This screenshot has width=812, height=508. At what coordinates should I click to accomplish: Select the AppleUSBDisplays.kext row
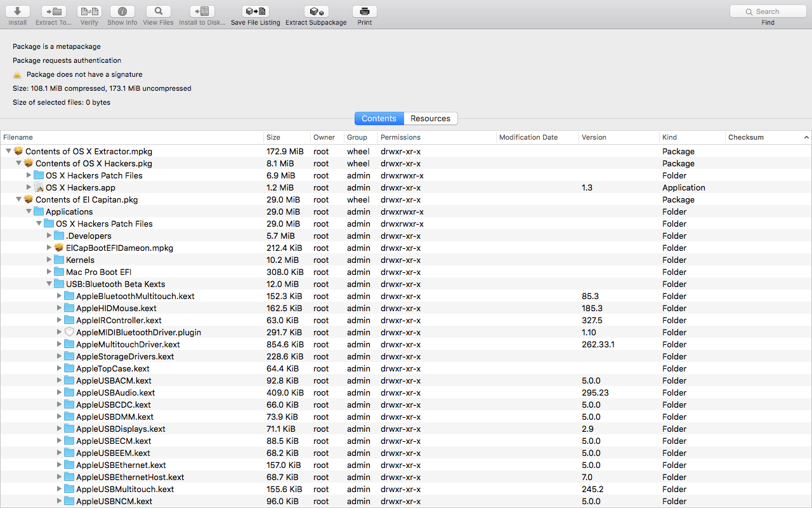pos(406,429)
